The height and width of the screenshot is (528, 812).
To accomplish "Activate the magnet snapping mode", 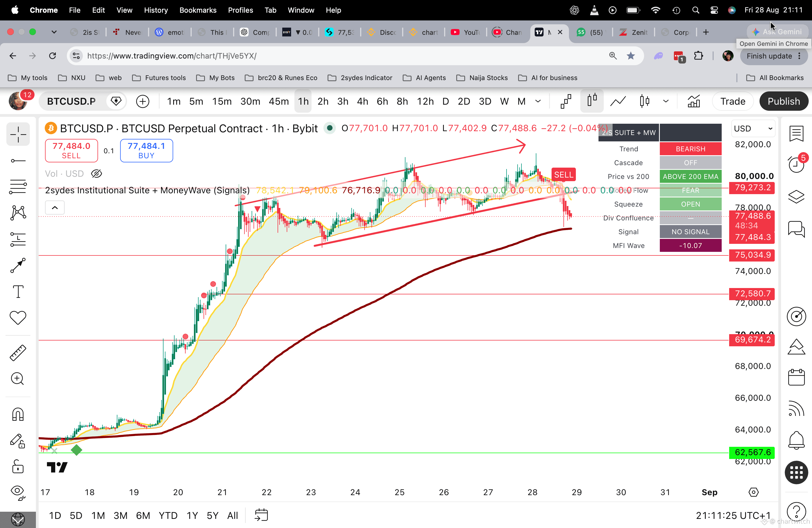I will (18, 415).
